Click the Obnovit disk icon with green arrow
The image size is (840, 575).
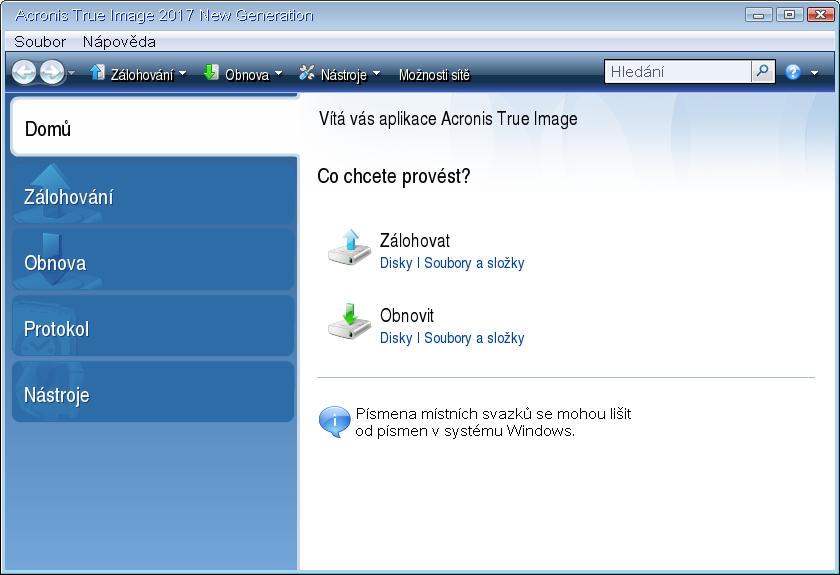pos(349,323)
